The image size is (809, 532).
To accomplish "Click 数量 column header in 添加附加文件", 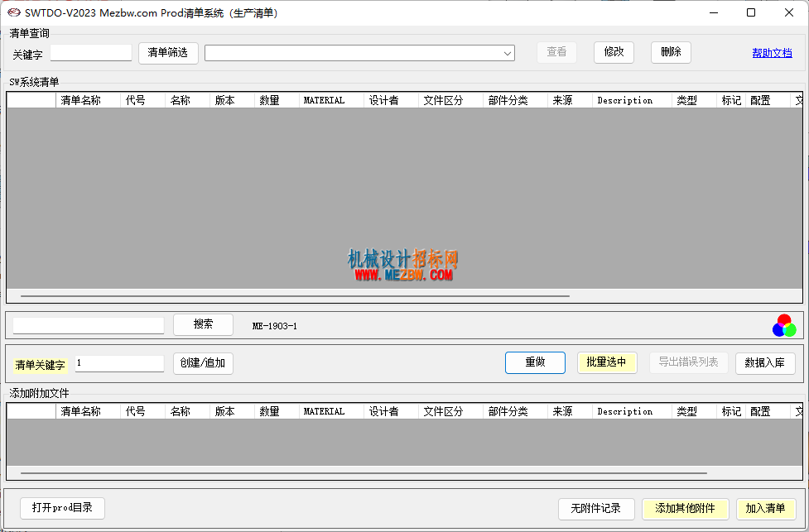I will click(x=277, y=411).
